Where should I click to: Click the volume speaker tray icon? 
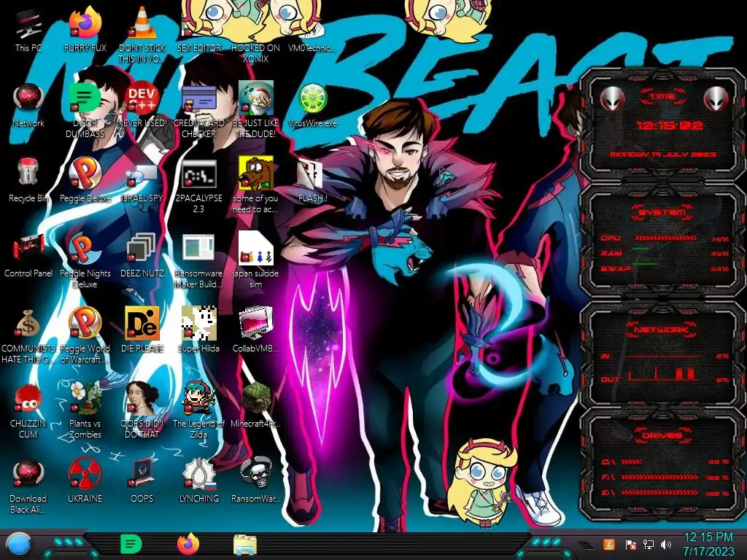pyautogui.click(x=666, y=544)
